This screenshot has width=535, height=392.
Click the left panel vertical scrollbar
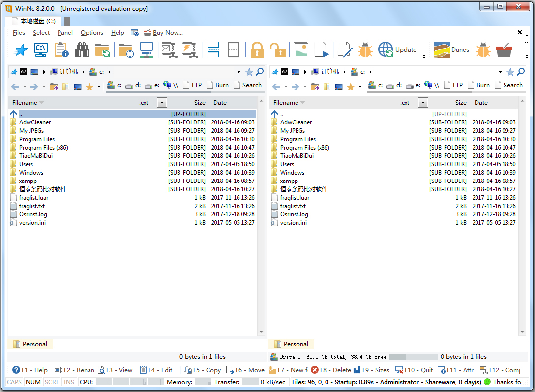coord(261,217)
